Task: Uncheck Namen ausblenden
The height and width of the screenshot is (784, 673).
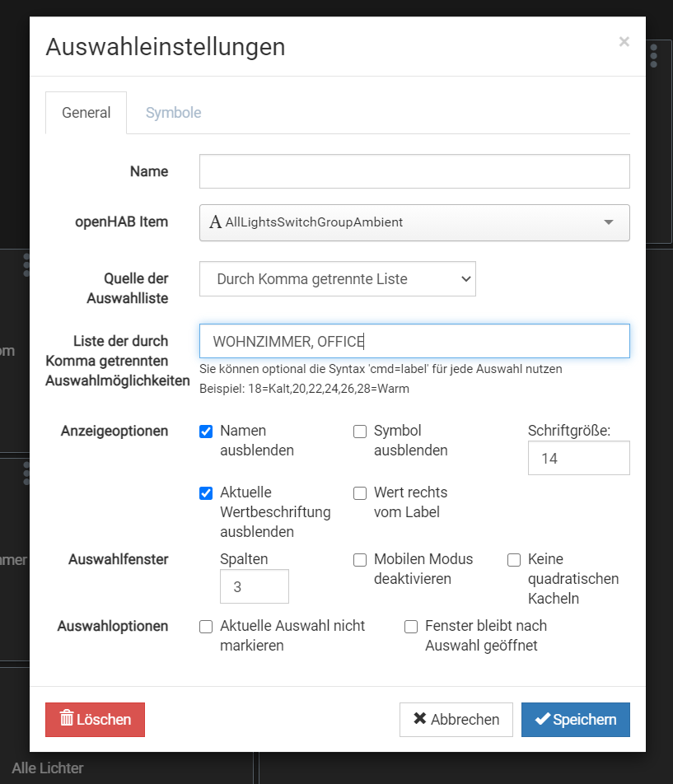Action: tap(205, 431)
